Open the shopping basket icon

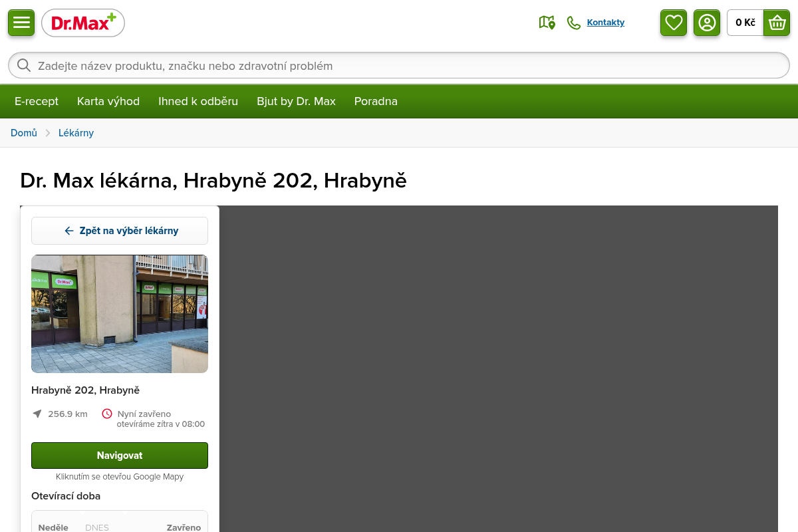click(777, 23)
